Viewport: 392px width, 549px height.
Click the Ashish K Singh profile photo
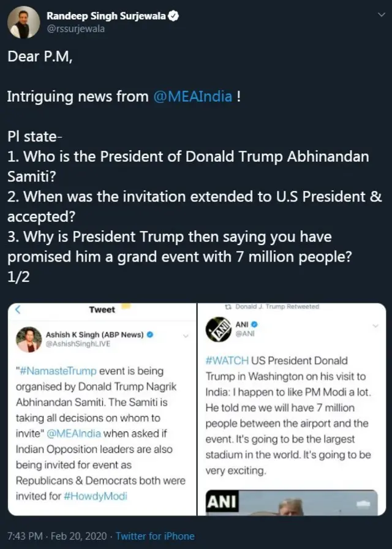29,340
